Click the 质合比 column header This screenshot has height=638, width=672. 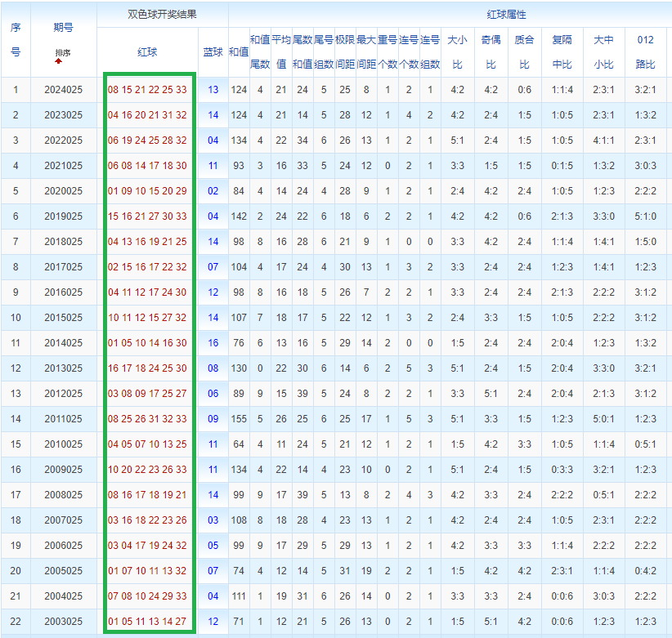tap(524, 51)
